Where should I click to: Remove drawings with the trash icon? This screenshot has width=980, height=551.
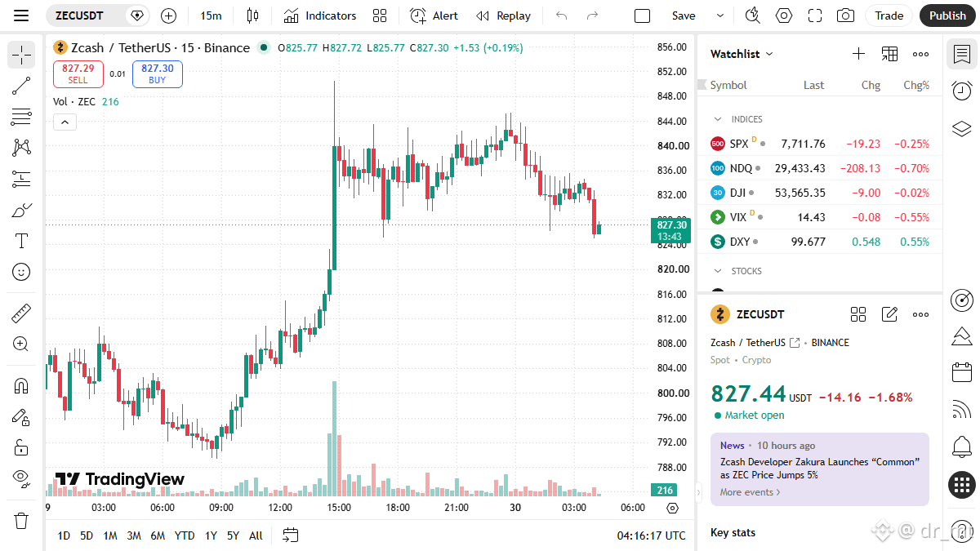[21, 520]
